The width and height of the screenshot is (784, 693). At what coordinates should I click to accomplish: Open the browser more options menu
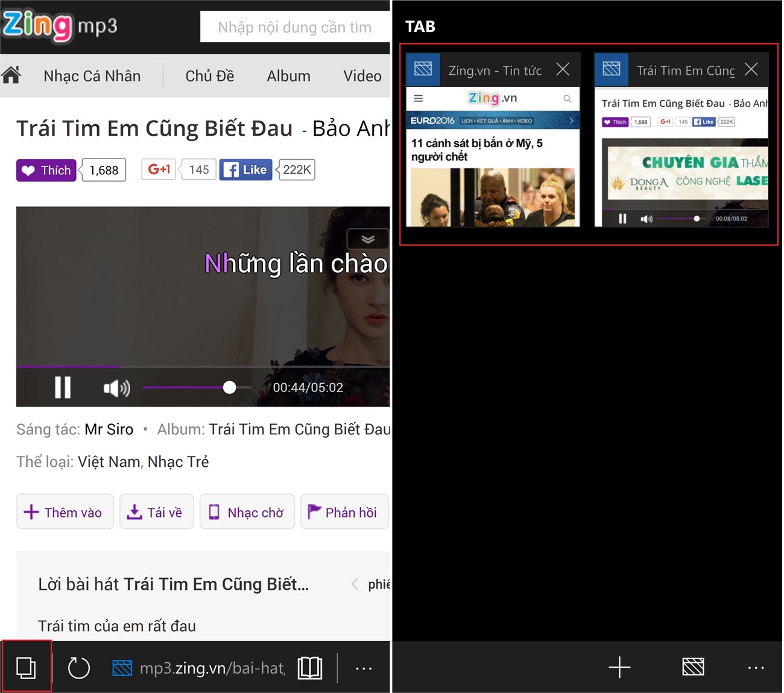[364, 668]
